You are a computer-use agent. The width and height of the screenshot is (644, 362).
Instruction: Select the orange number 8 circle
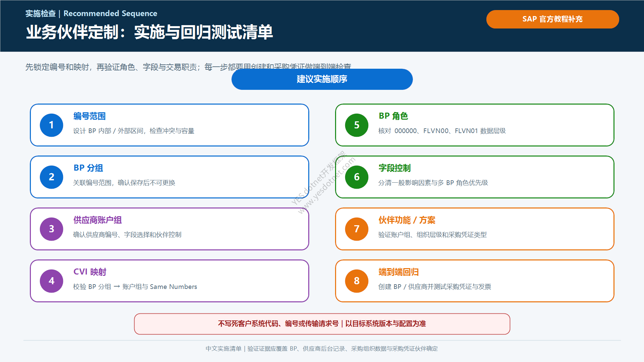pyautogui.click(x=357, y=281)
